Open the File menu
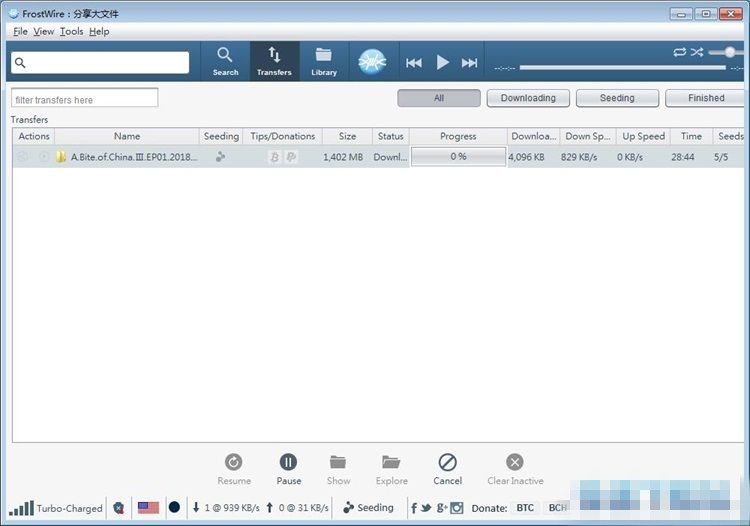This screenshot has height=526, width=750. tap(20, 31)
